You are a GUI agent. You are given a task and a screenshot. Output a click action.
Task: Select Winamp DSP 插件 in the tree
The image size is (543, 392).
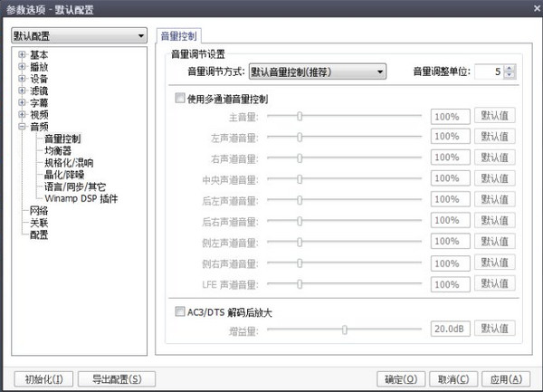(x=81, y=198)
